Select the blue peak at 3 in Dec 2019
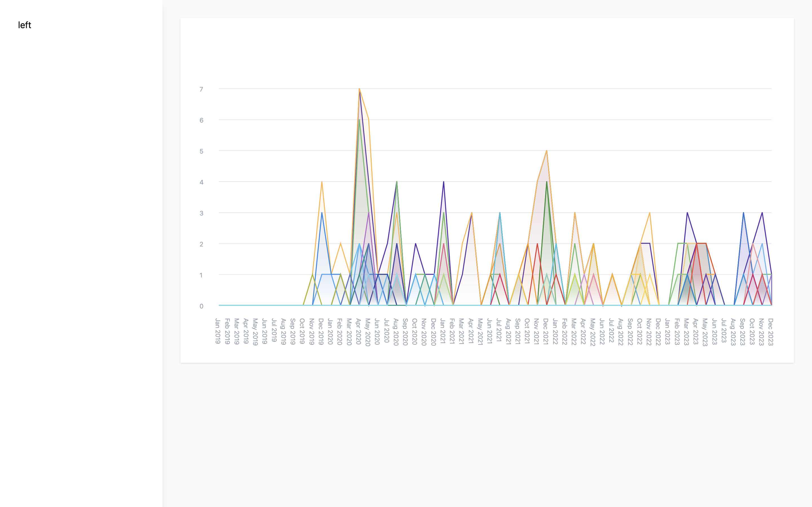This screenshot has height=507, width=812. (x=322, y=213)
